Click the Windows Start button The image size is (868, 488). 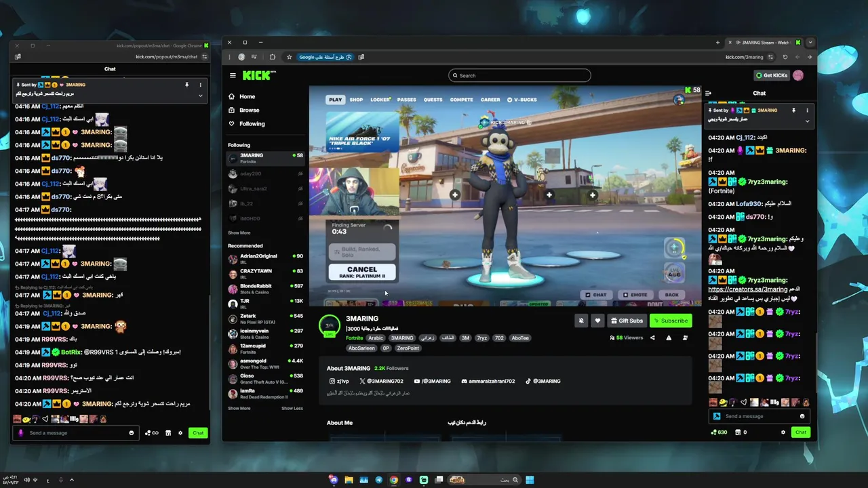[x=530, y=480]
